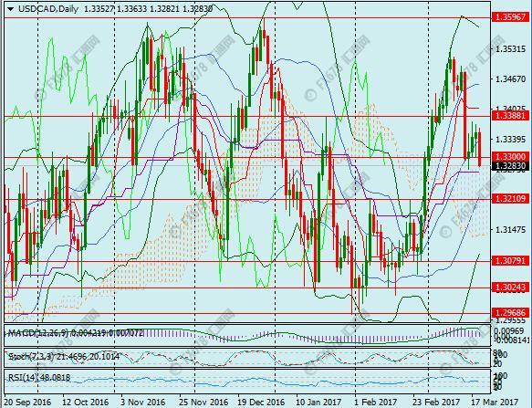
Task: Select the 12 Oct 2016 date label
Action: (x=86, y=403)
